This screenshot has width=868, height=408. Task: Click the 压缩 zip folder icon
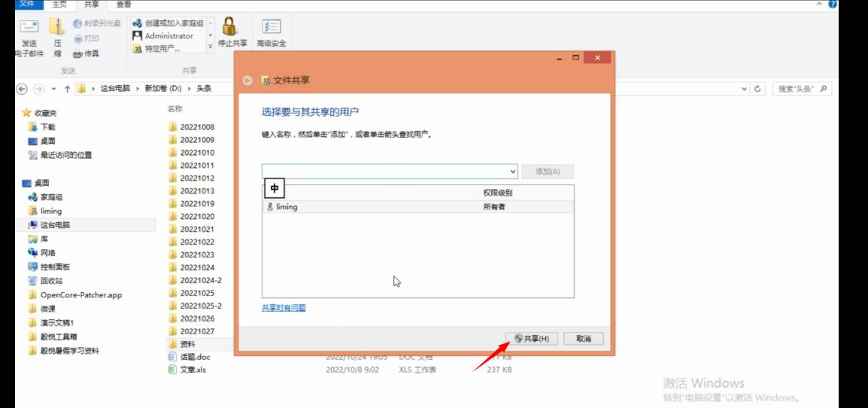(57, 26)
